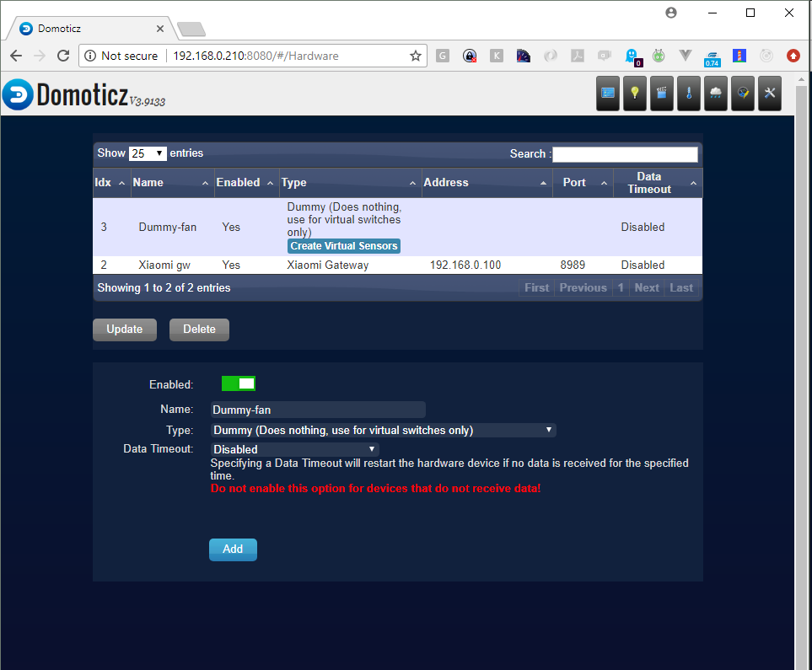
Task: Click the 192.168.0.100 address cell
Action: tap(465, 265)
